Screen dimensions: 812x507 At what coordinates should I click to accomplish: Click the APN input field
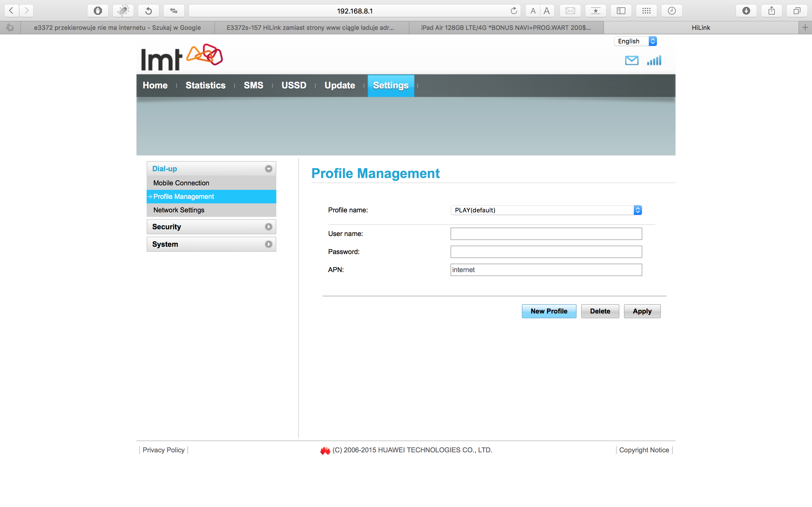(x=546, y=270)
